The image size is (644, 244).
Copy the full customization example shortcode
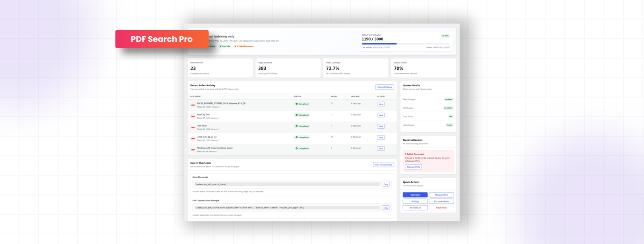click(386, 208)
